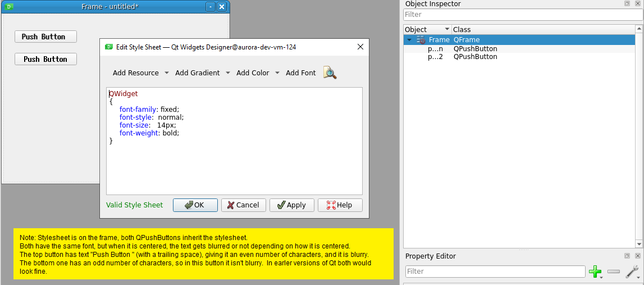Click the Object column header
644x285 pixels.
(427, 30)
